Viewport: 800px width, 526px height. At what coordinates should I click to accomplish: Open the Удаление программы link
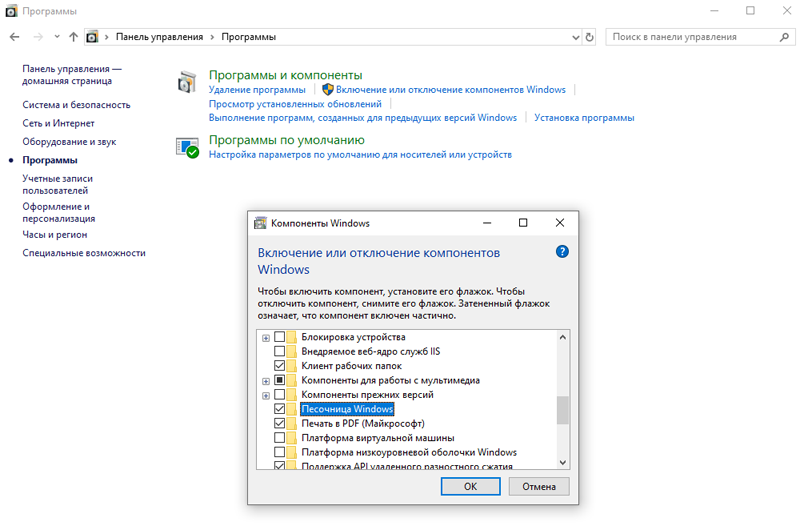pyautogui.click(x=257, y=90)
